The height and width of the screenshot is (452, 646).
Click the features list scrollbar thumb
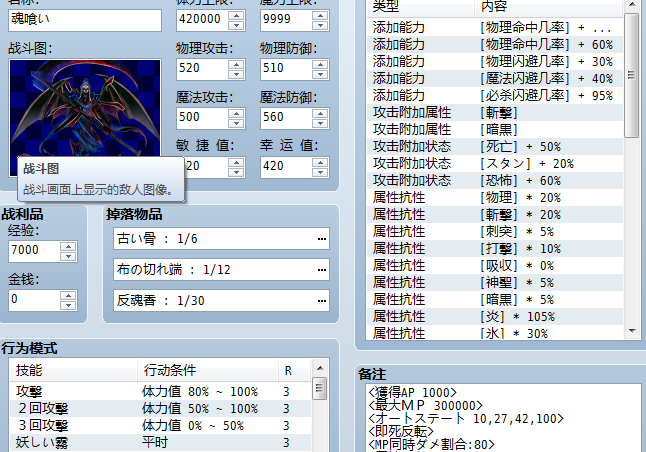(631, 75)
